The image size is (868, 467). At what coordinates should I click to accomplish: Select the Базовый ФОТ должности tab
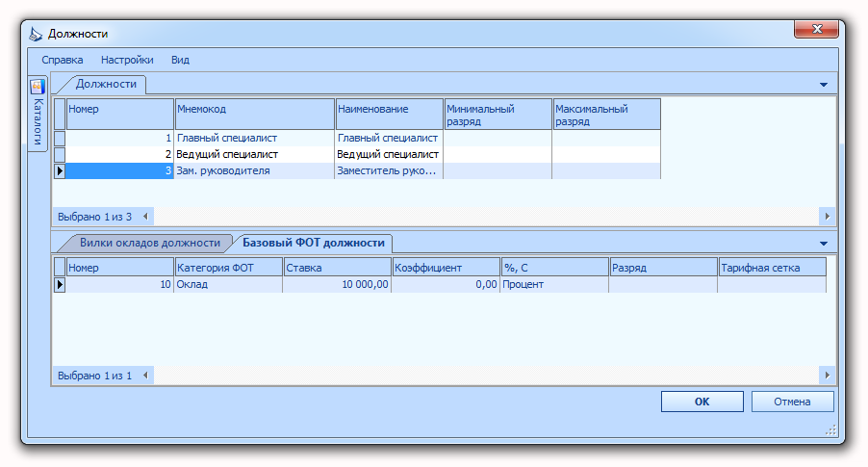[314, 243]
